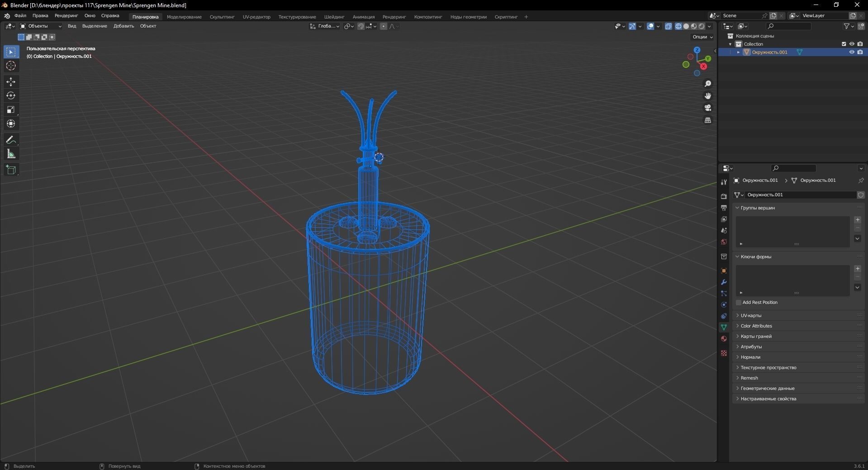Pick the Annotate pencil tool

tap(11, 140)
